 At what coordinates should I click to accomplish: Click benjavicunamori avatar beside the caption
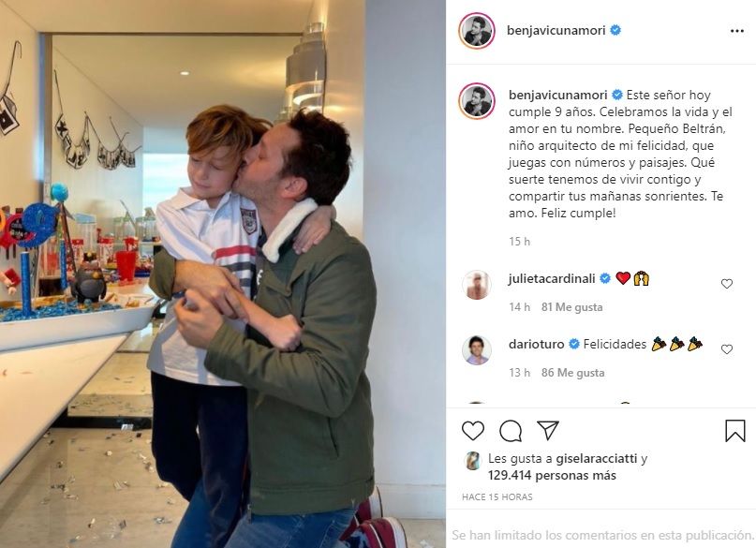(476, 101)
